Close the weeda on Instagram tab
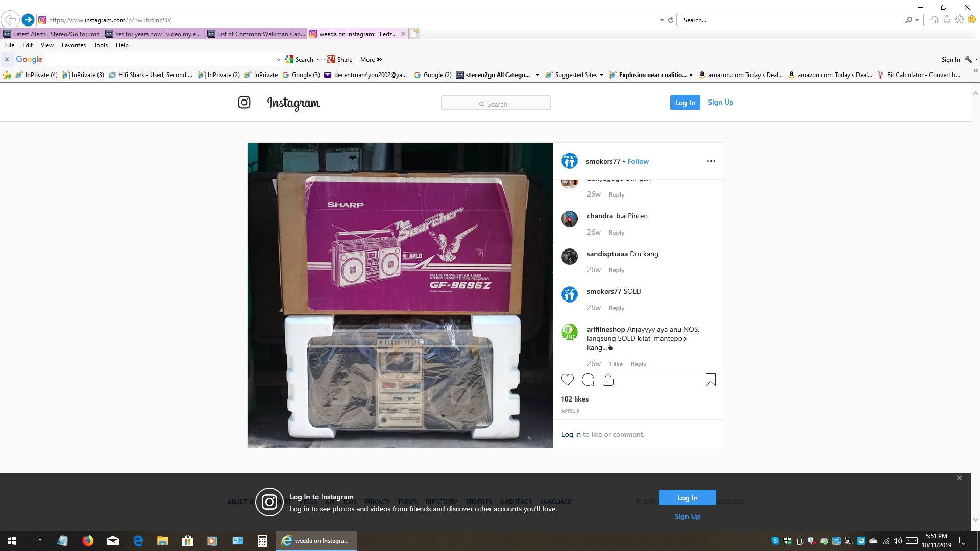Viewport: 980px width, 551px height. point(403,34)
